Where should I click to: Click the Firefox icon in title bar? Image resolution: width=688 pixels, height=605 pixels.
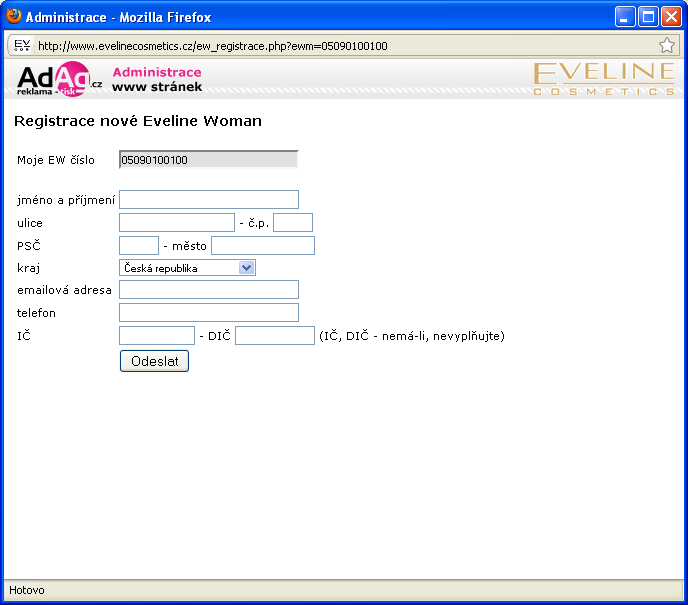click(x=14, y=16)
